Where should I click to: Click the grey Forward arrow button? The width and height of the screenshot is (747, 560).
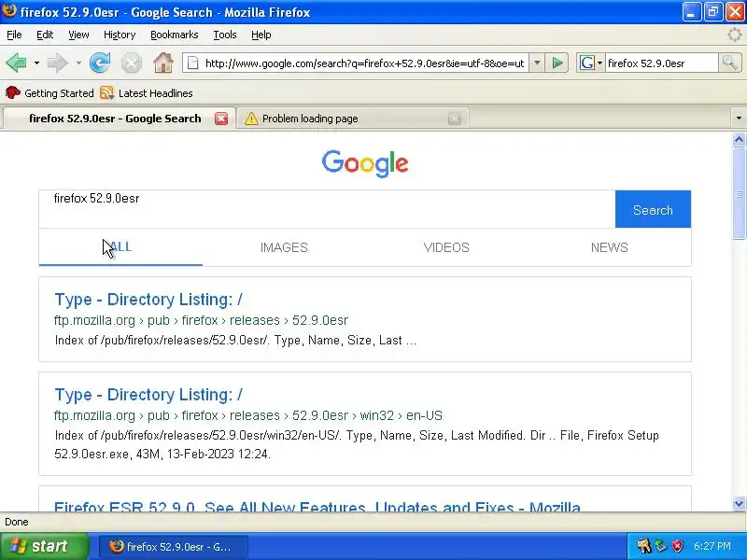[x=58, y=63]
